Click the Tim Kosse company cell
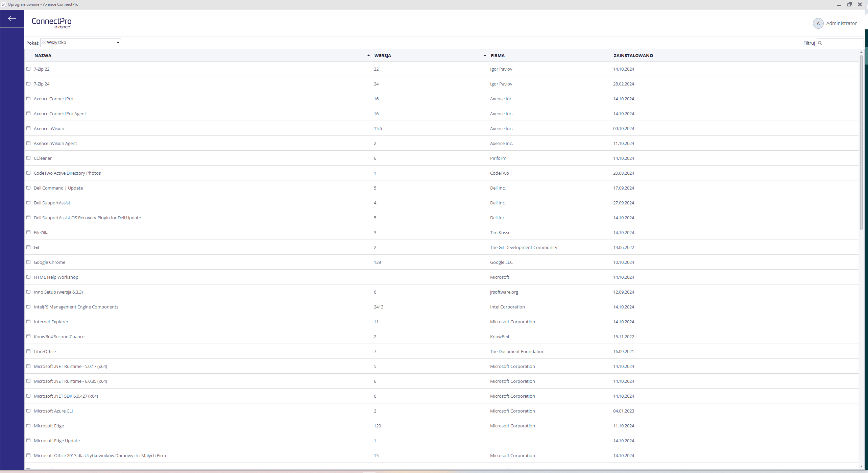The width and height of the screenshot is (868, 473). [500, 232]
